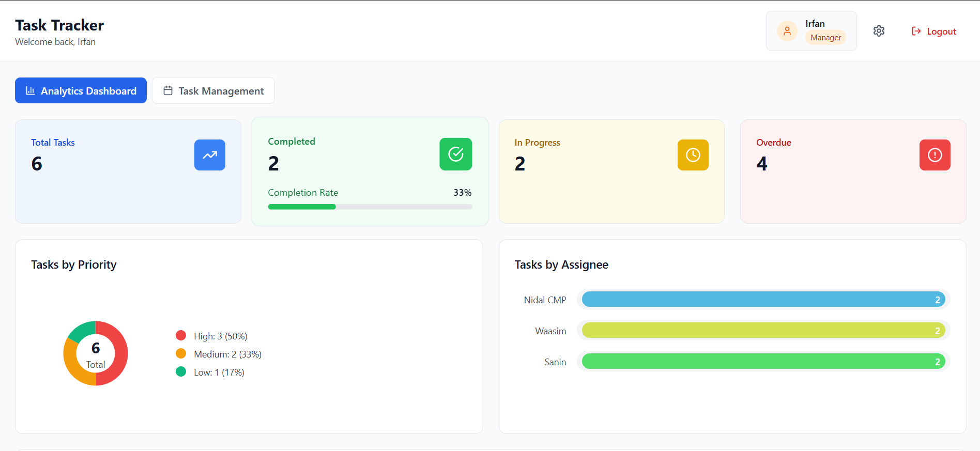Click the Sanin green assignee bar

[763, 362]
